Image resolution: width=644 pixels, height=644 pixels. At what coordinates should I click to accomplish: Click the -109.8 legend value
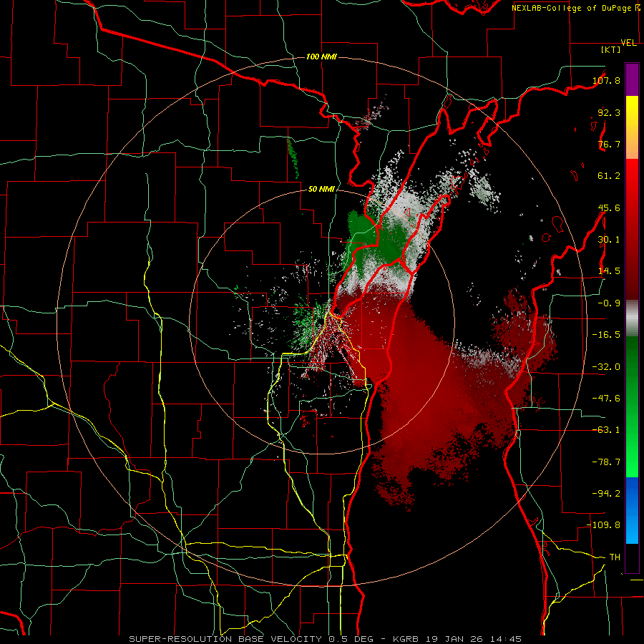(603, 525)
